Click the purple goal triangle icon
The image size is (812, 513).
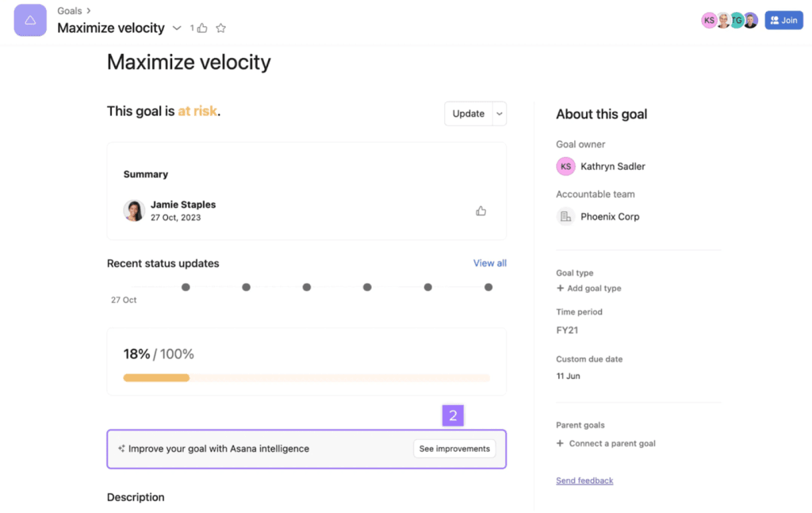30,21
